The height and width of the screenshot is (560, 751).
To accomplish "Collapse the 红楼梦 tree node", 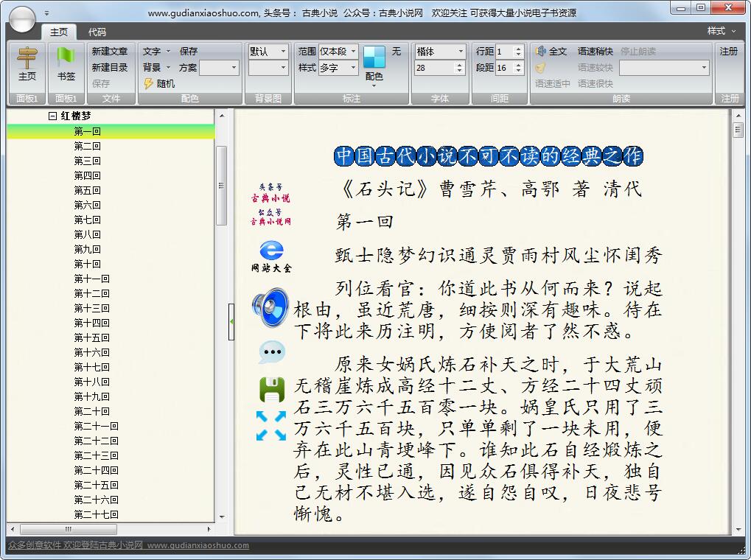I will pos(52,116).
